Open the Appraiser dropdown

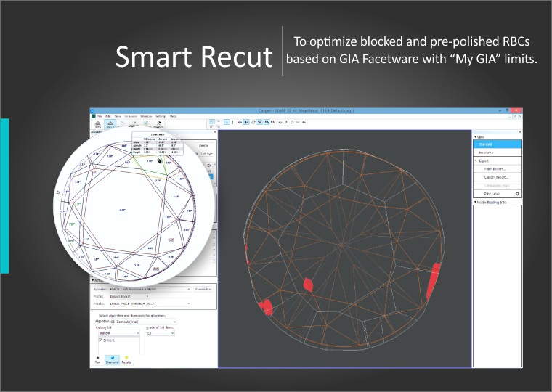point(150,289)
